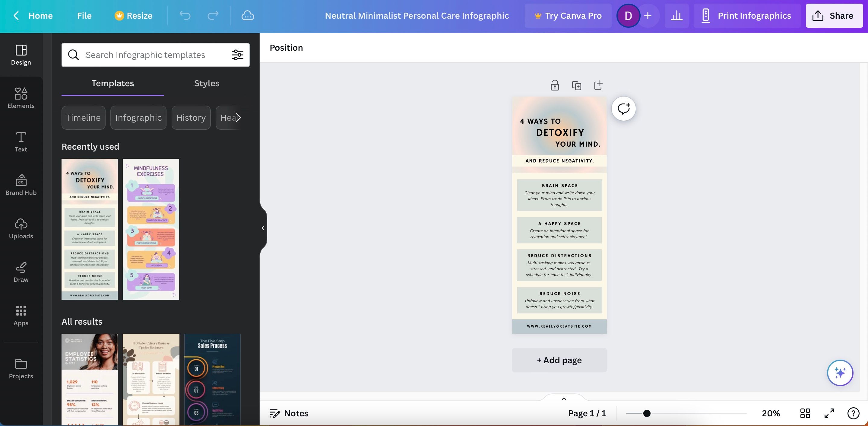Image resolution: width=868 pixels, height=426 pixels.
Task: Click the History tab filter
Action: [x=191, y=117]
